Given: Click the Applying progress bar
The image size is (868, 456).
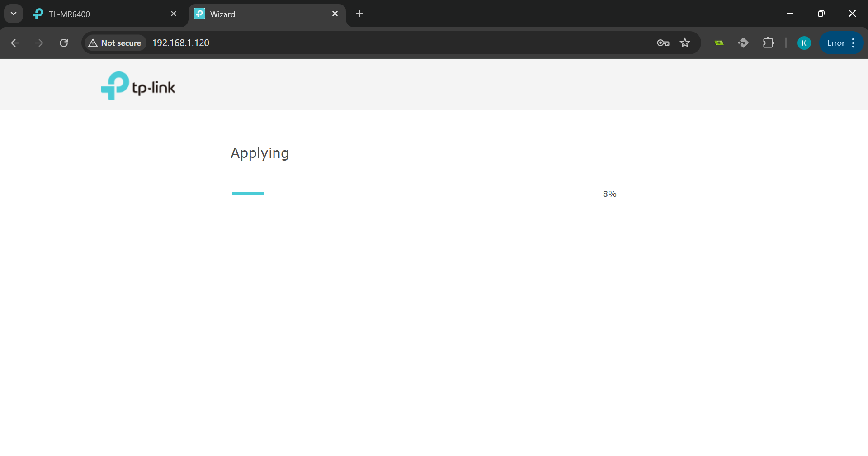Looking at the screenshot, I should click(415, 194).
